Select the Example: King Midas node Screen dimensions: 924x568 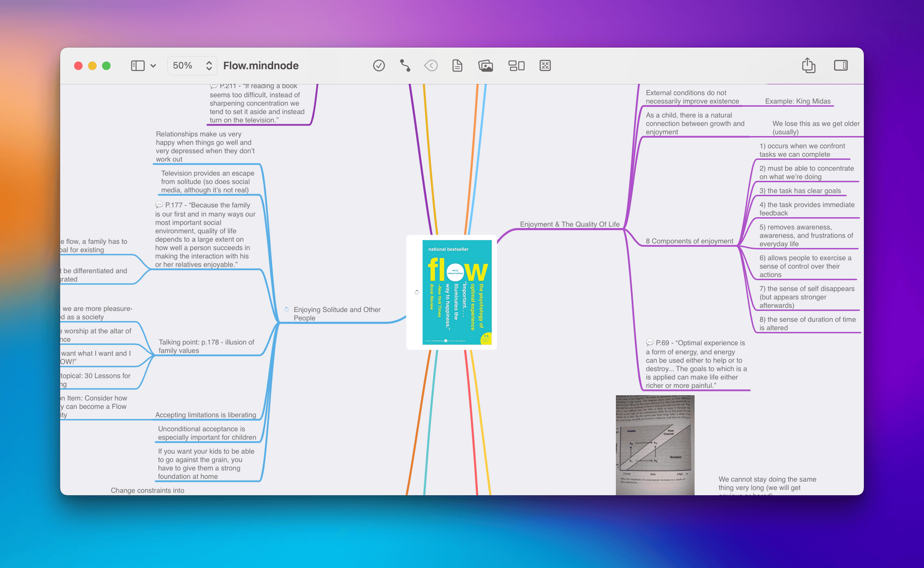coord(798,101)
